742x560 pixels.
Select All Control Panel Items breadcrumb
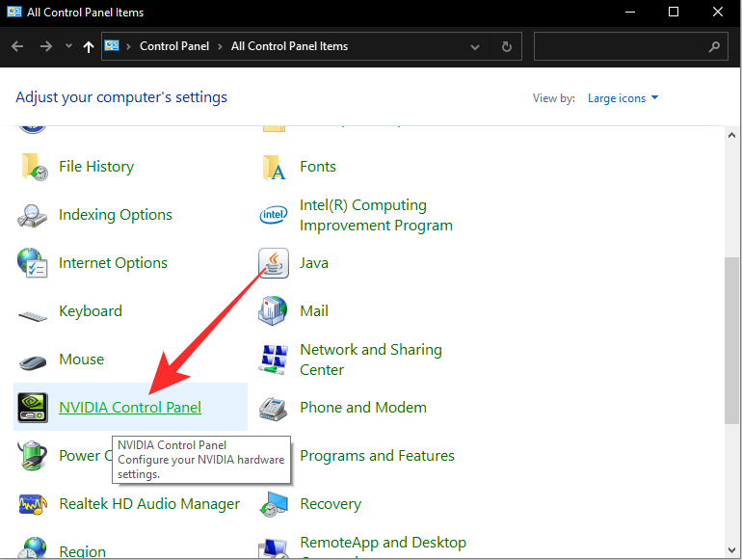point(289,46)
